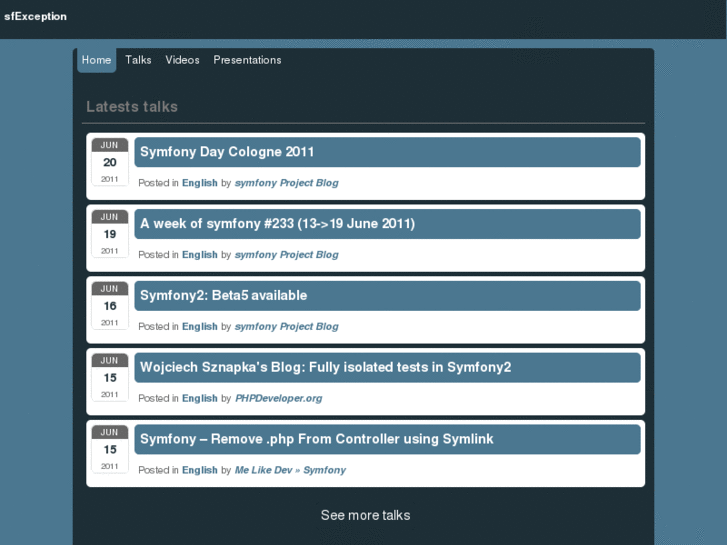Click the Jun 19 2011 calendar icon
727x545 pixels.
tap(110, 234)
